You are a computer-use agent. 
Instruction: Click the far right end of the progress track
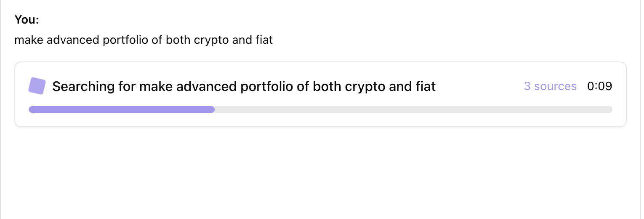click(610, 109)
